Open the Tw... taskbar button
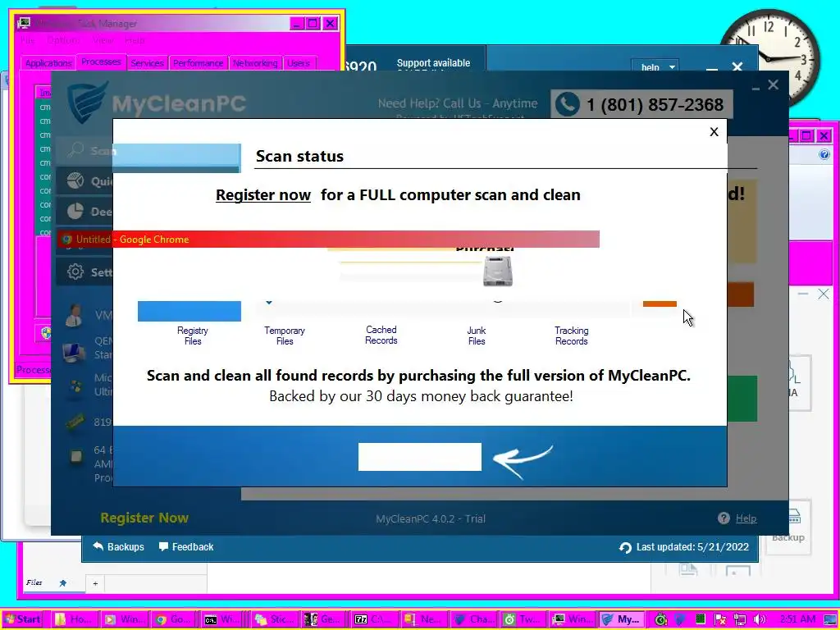This screenshot has height=630, width=840. point(523,619)
